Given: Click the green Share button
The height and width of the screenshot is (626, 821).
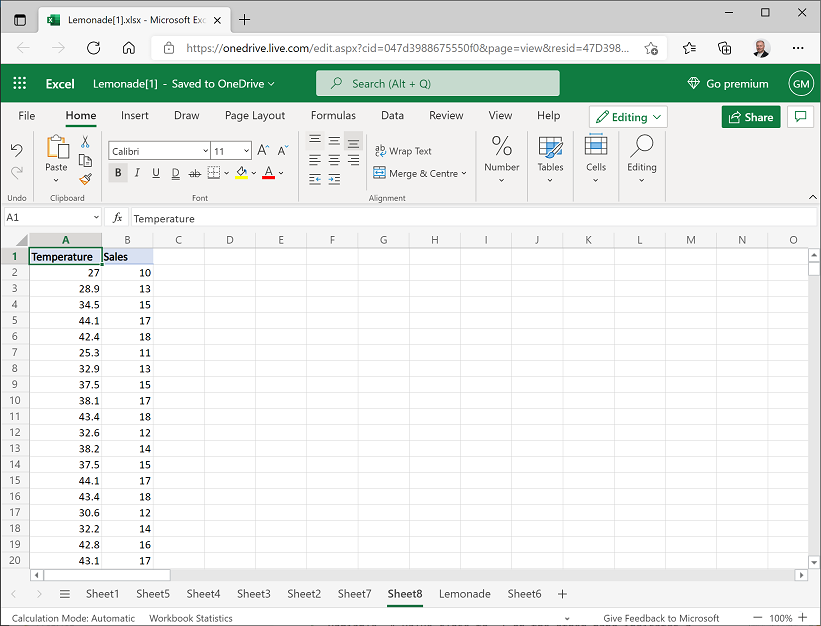Looking at the screenshot, I should pyautogui.click(x=751, y=117).
